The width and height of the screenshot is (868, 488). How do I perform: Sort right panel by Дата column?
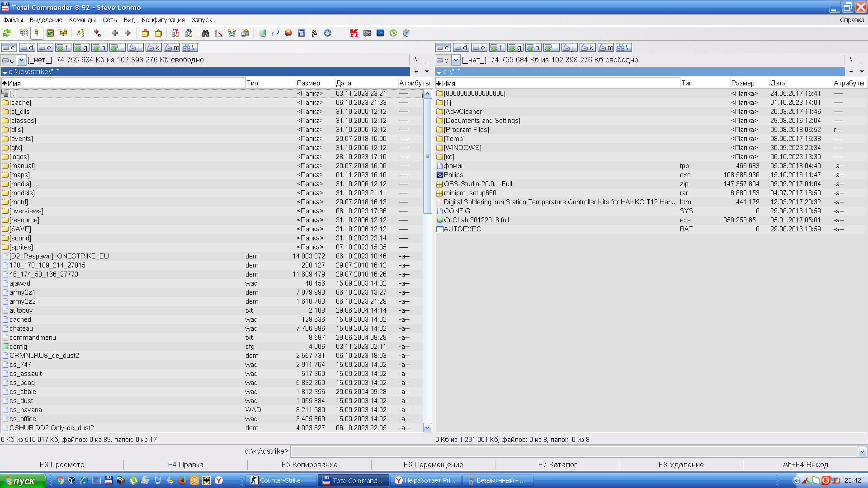(800, 83)
